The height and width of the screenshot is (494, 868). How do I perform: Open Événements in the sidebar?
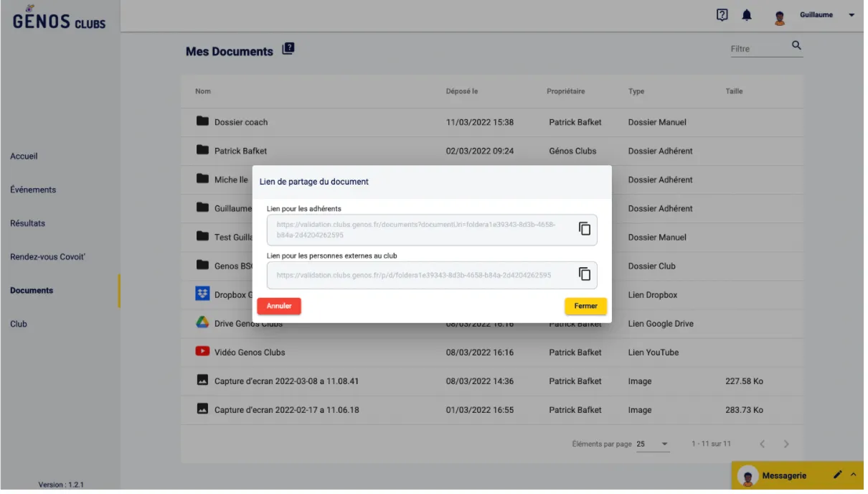pyautogui.click(x=33, y=190)
